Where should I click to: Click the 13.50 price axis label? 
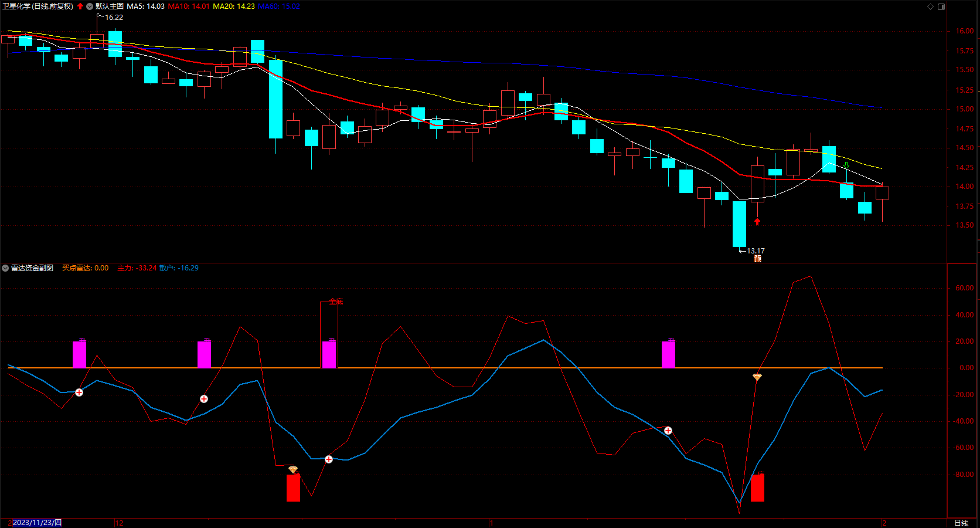tap(965, 225)
